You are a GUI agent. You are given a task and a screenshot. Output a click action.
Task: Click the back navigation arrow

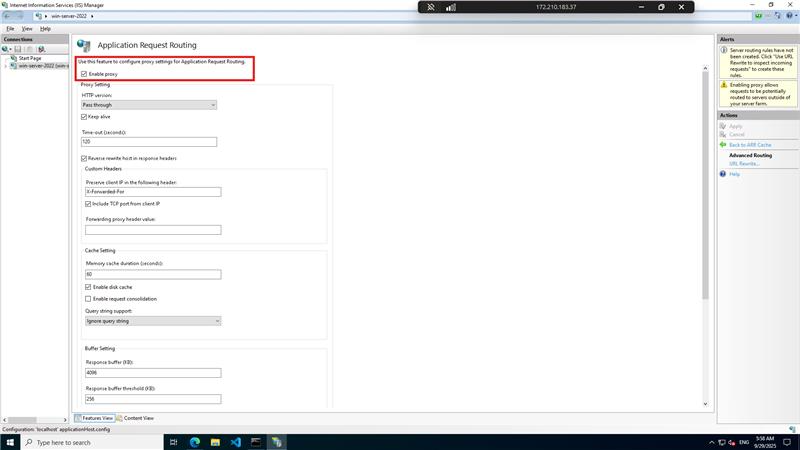pos(7,16)
